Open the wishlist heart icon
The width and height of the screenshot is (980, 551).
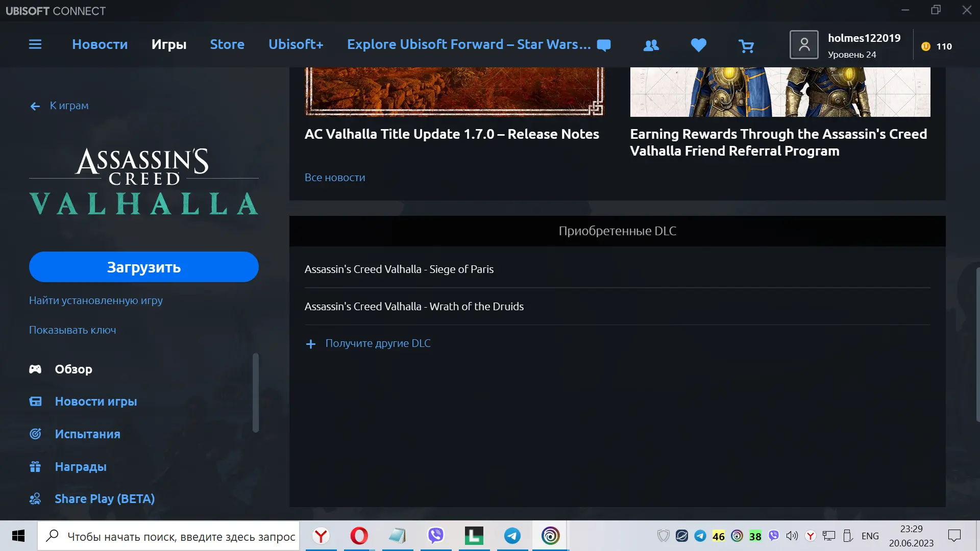tap(698, 45)
